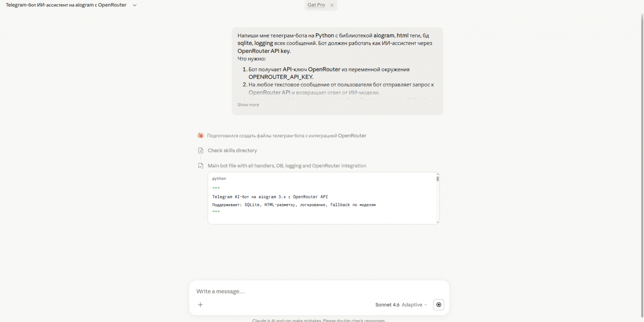Image resolution: width=644 pixels, height=322 pixels.
Task: Click the code block scrollbar thumb
Action: click(x=438, y=179)
